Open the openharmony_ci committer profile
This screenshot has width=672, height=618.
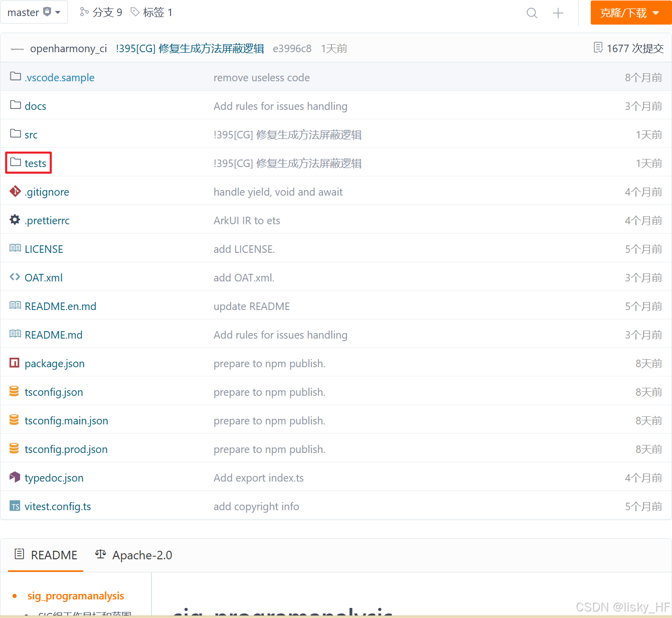pos(68,48)
